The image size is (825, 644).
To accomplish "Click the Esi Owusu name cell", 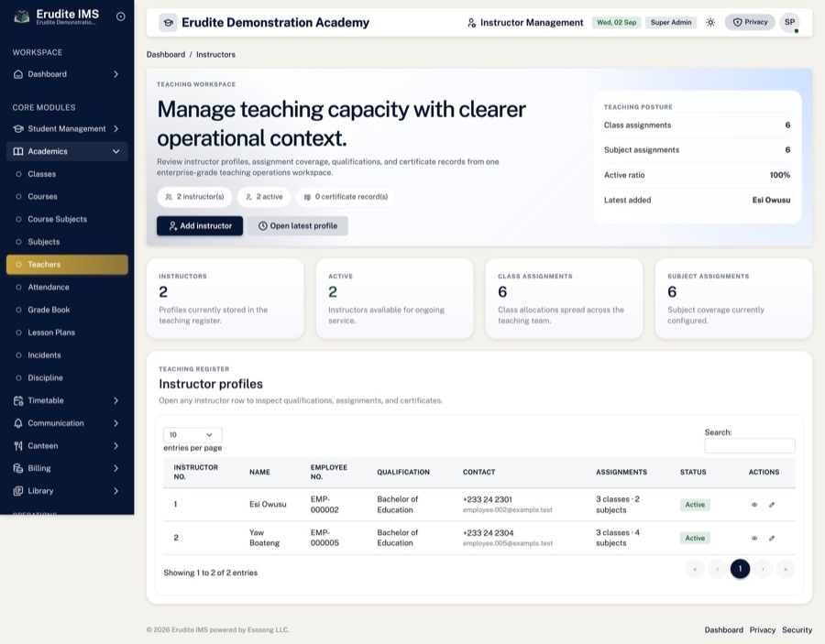I will [x=268, y=504].
